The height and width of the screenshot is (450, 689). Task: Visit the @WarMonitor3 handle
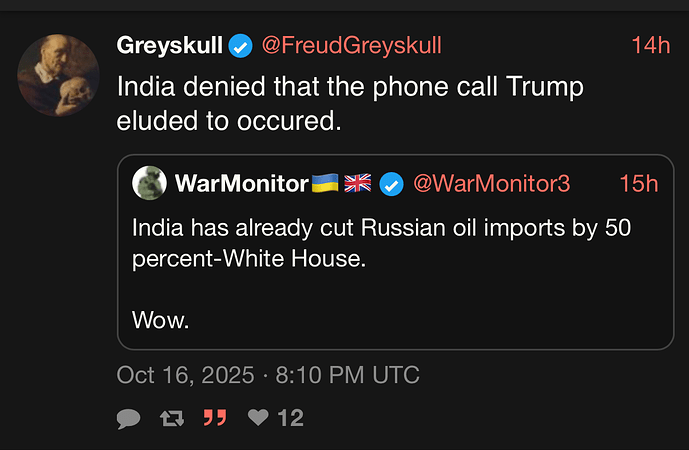tap(491, 184)
